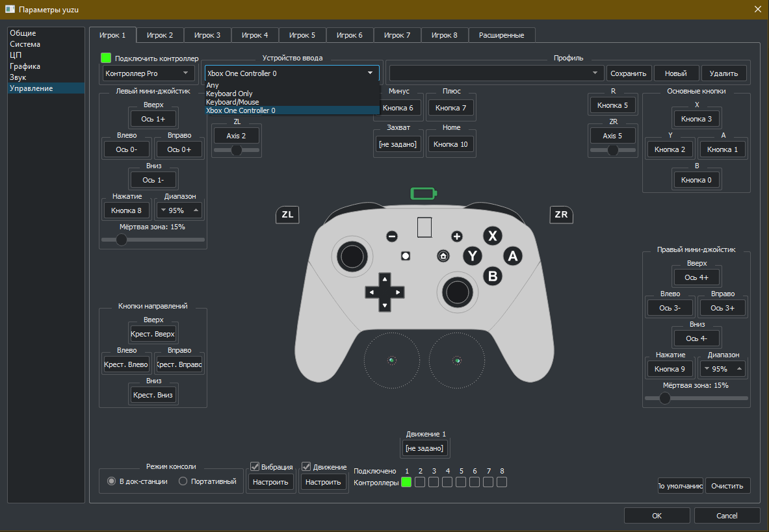Image resolution: width=769 pixels, height=532 pixels.
Task: Adjust the right stick Мёртвая зона slider
Action: click(x=696, y=398)
